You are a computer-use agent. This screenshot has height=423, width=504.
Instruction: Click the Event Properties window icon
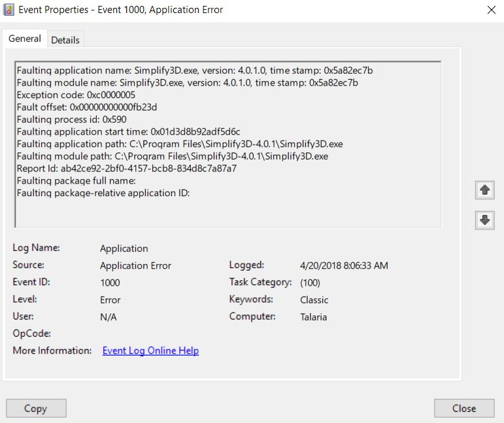tap(8, 10)
